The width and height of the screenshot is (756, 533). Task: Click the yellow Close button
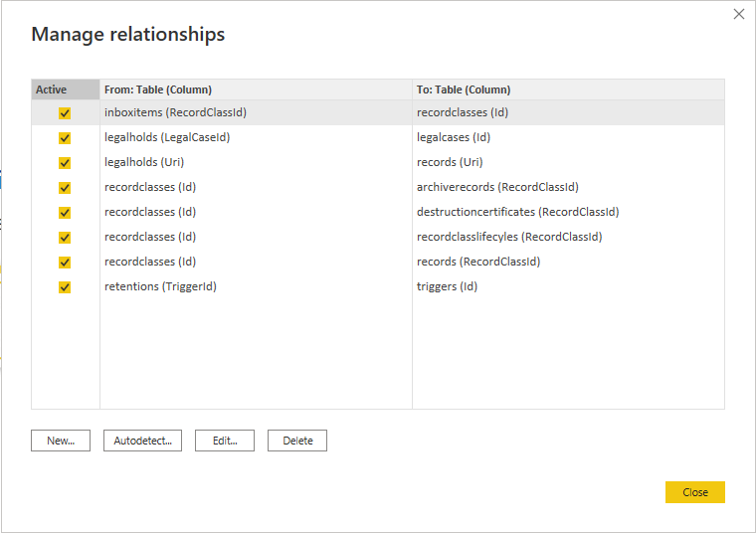tap(695, 492)
